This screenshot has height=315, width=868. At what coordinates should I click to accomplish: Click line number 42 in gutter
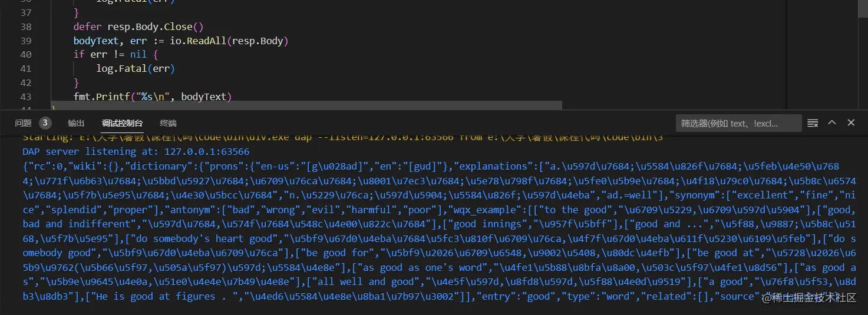[x=26, y=82]
